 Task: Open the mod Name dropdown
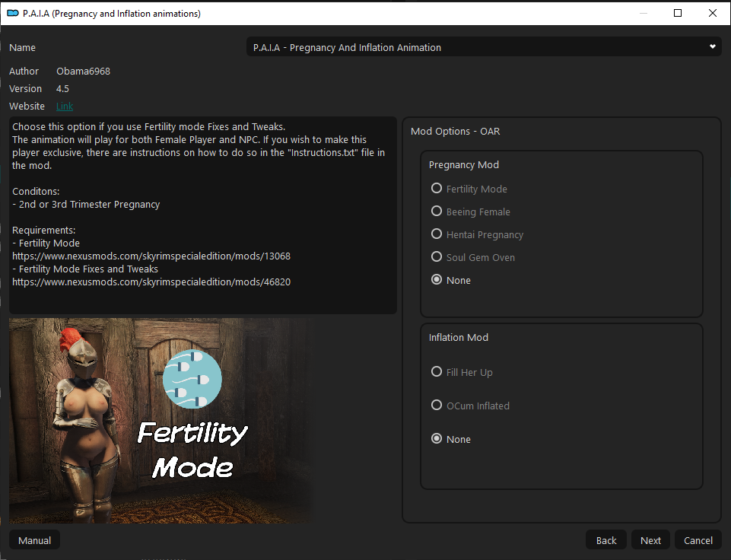484,47
